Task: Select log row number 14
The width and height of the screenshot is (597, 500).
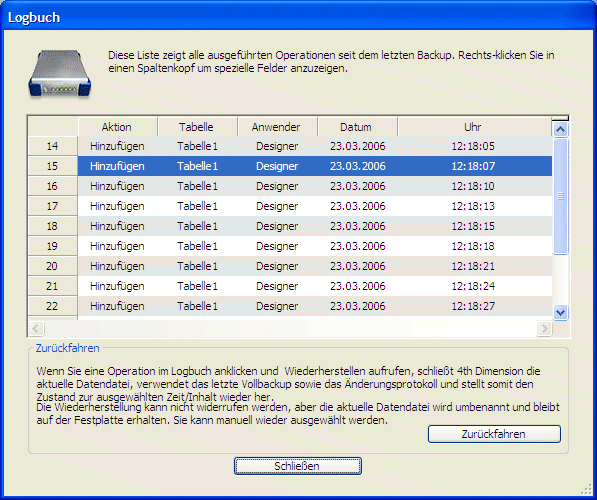Action: (290, 146)
